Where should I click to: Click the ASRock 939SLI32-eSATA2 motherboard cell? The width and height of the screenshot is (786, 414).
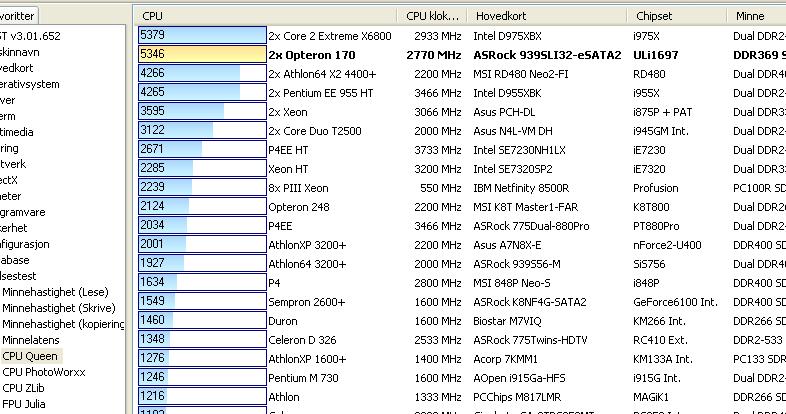pos(547,55)
